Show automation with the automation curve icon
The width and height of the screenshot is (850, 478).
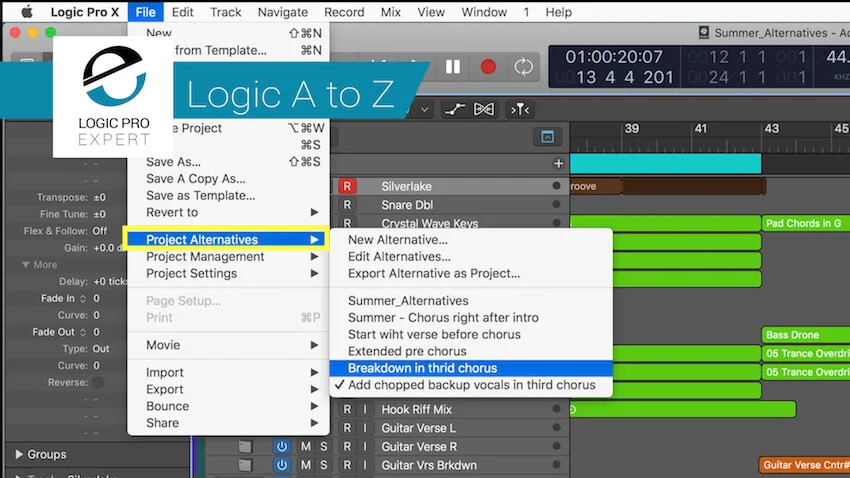point(454,109)
